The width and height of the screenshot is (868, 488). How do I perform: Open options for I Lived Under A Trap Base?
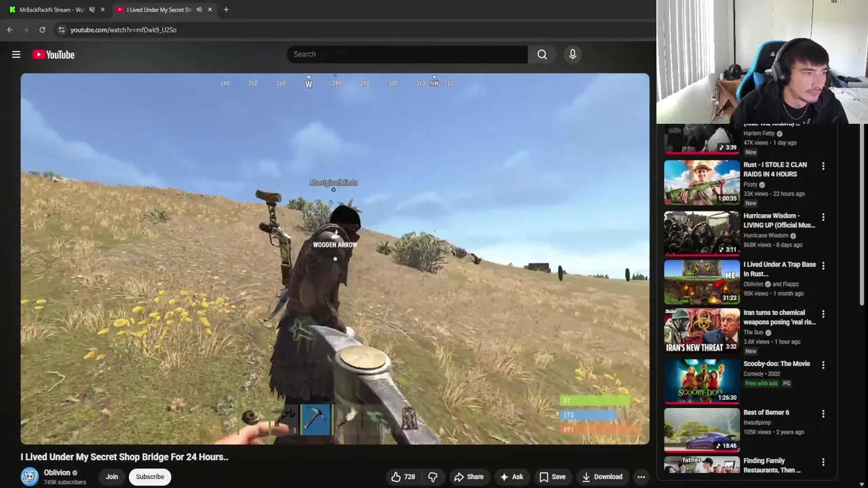click(x=823, y=266)
